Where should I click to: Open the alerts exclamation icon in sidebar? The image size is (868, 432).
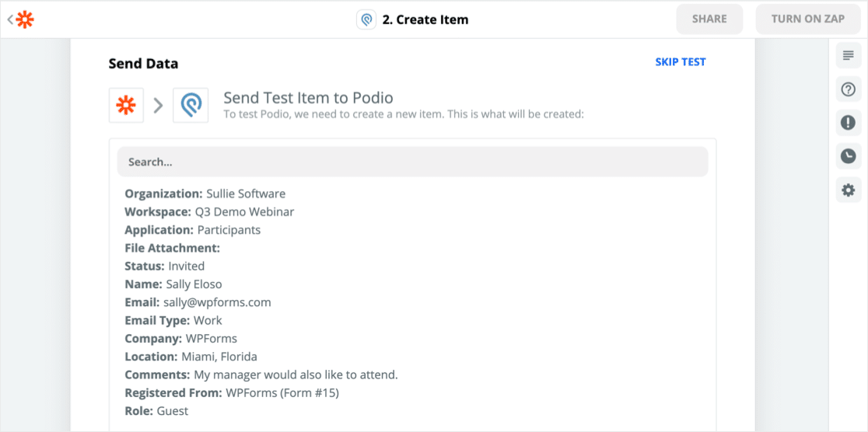pyautogui.click(x=848, y=123)
